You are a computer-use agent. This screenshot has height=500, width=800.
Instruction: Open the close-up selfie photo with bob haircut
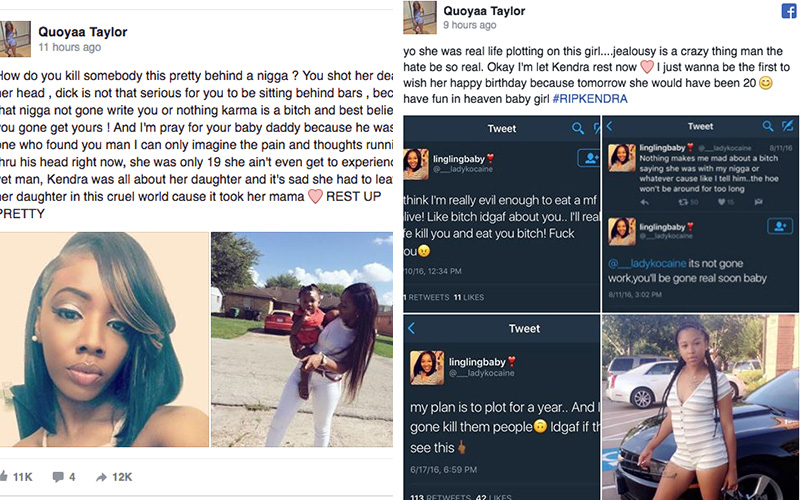[x=104, y=340]
